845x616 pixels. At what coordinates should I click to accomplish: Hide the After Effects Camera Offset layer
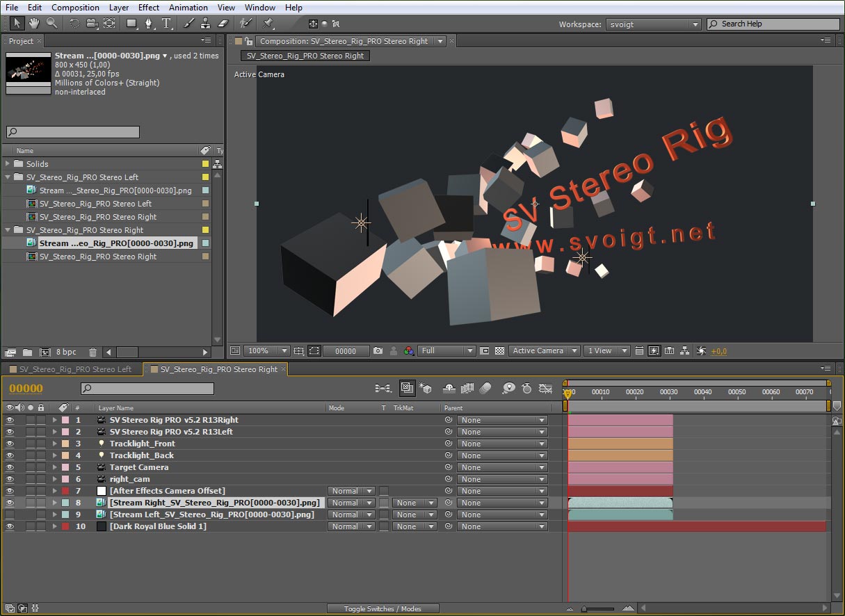10,491
